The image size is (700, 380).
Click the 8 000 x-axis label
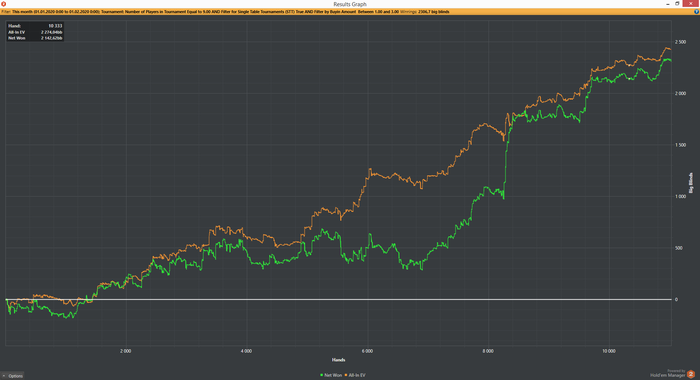(x=488, y=351)
